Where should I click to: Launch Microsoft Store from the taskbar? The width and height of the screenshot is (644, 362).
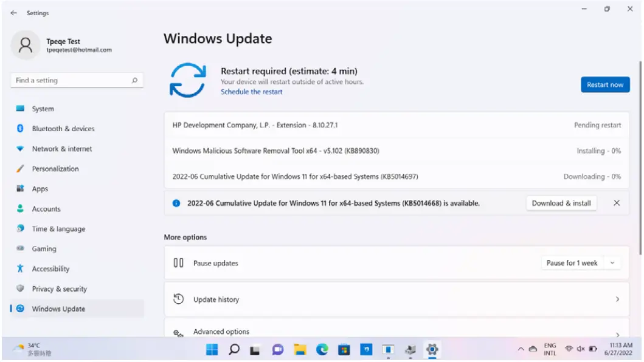click(344, 349)
